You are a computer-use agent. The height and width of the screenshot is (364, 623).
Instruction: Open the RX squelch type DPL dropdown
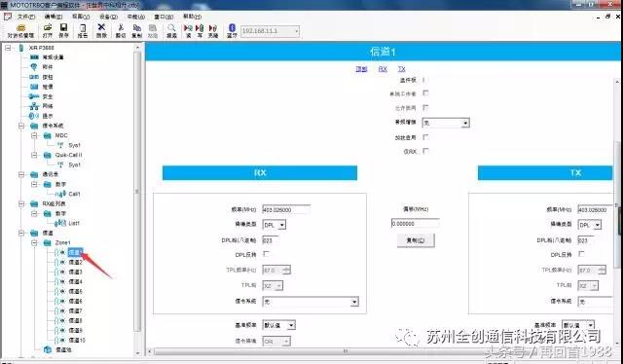pyautogui.click(x=275, y=225)
